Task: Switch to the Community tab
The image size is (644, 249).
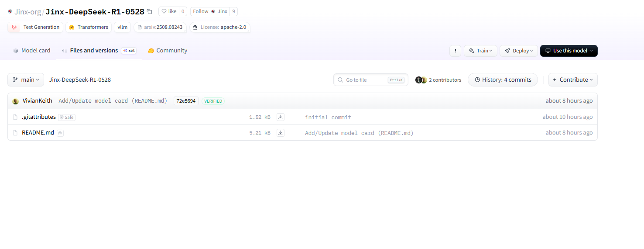Action: (168, 51)
